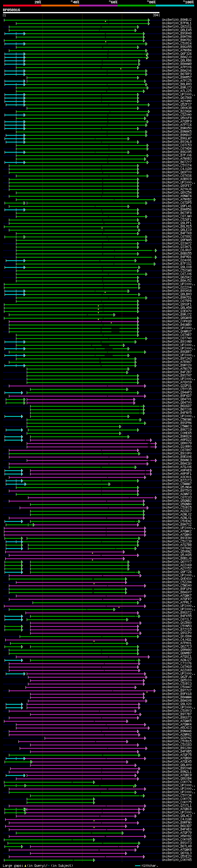Viewport: 197px width, 868px height.
Task: Select the UniRef100_Q9LV20 row label
Action: pyautogui.click(x=177, y=704)
